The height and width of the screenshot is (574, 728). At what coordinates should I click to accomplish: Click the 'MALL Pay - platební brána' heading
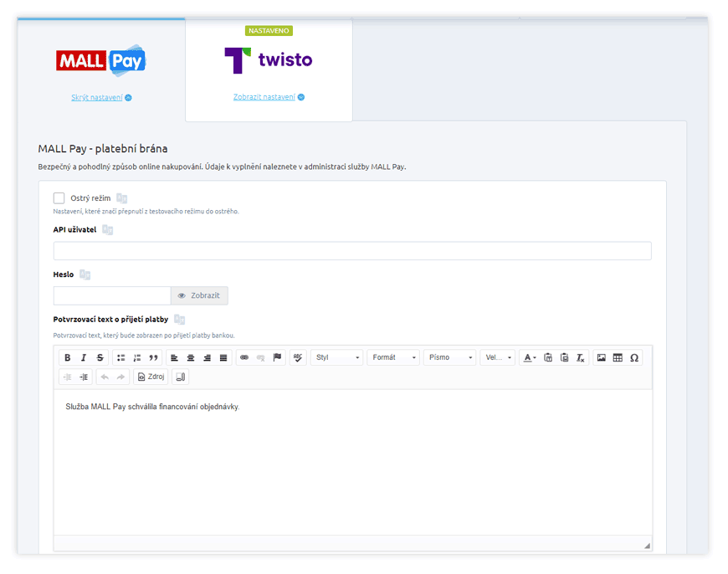pyautogui.click(x=103, y=149)
